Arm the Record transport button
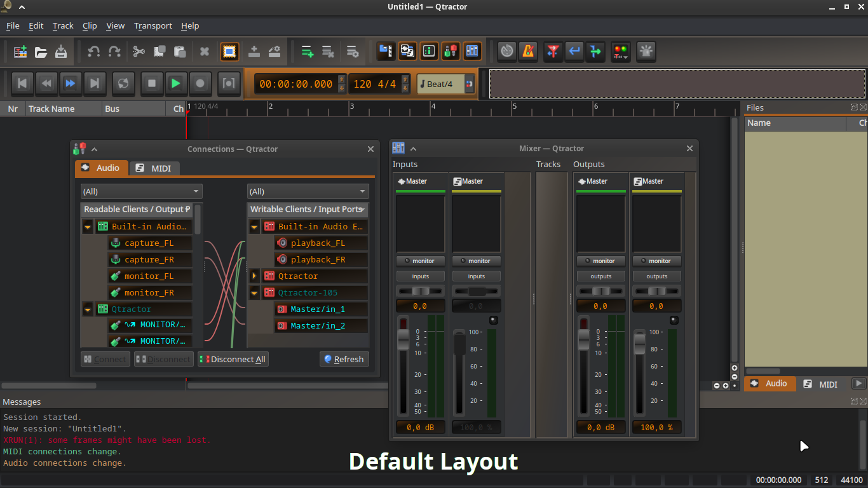 pyautogui.click(x=200, y=83)
